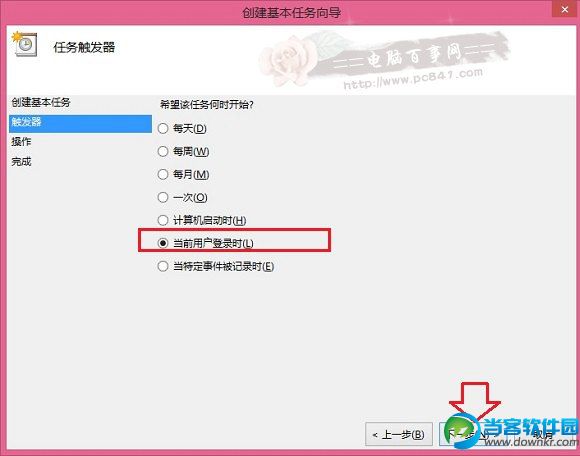
Task: Select the highlighted 触发器 step
Action: (x=80, y=123)
